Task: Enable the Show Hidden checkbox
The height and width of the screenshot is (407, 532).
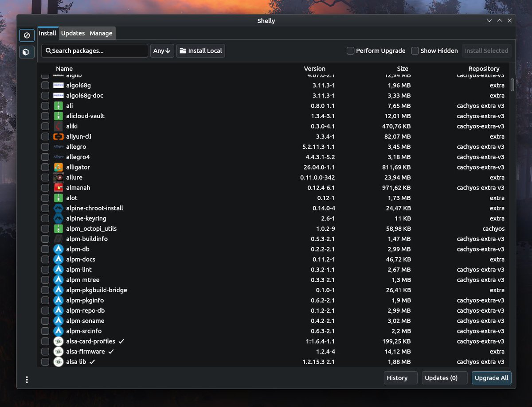Action: (415, 51)
